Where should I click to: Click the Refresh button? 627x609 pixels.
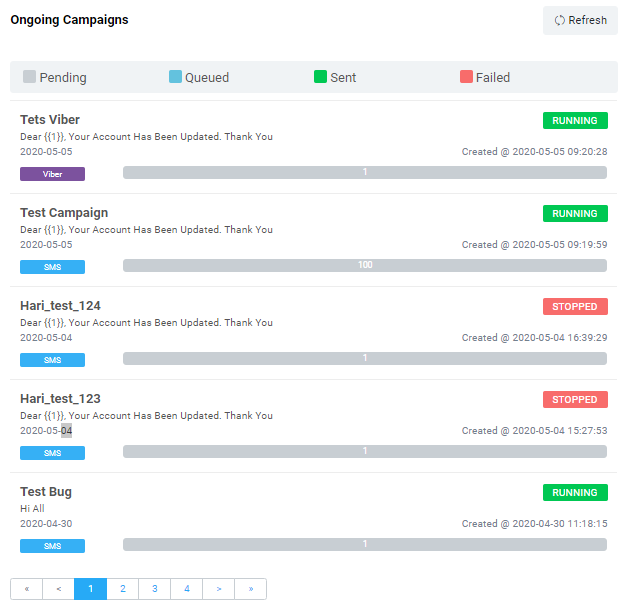coord(580,20)
